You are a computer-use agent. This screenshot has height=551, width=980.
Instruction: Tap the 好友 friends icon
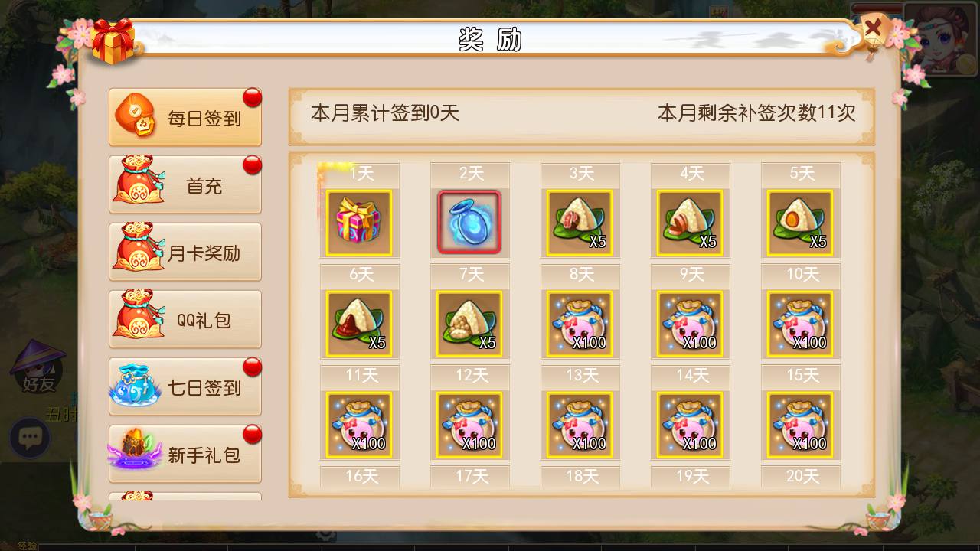(x=38, y=367)
